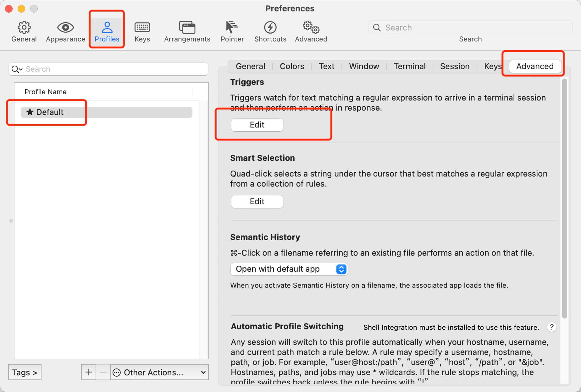Click the settings pane vertical scrollbar
Image resolution: width=581 pixels, height=392 pixels.
pyautogui.click(x=565, y=198)
